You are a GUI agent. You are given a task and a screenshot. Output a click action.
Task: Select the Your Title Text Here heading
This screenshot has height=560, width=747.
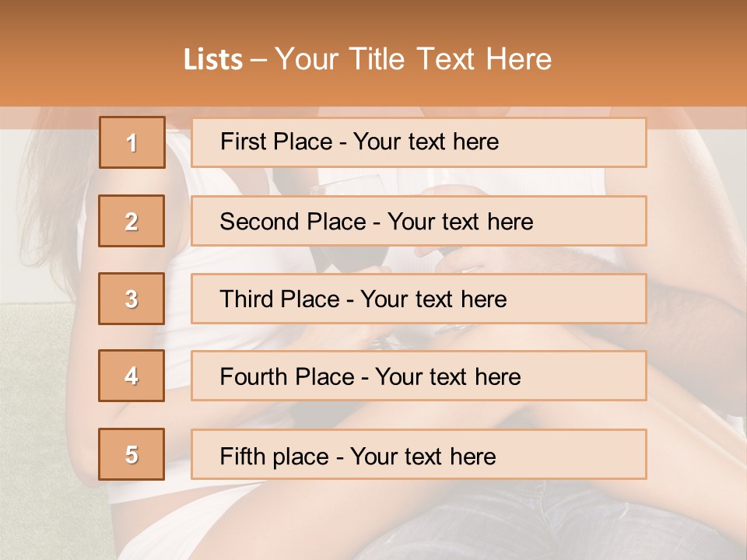pyautogui.click(x=413, y=59)
